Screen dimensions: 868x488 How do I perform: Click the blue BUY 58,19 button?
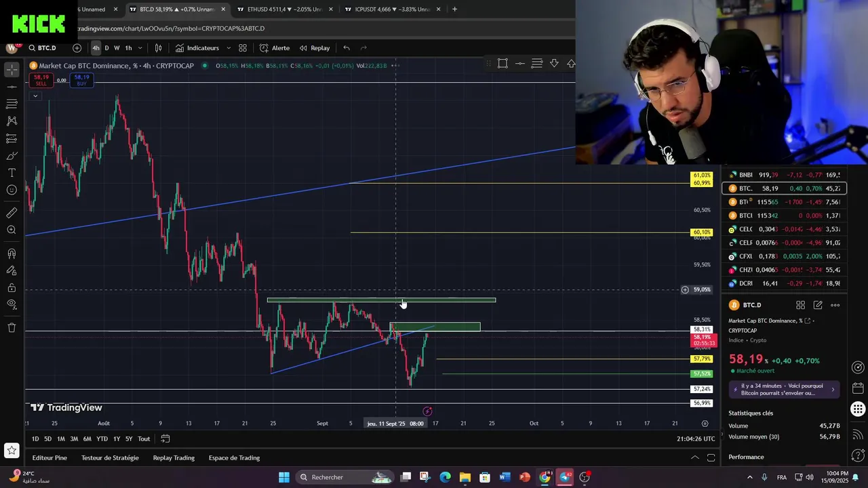point(81,80)
